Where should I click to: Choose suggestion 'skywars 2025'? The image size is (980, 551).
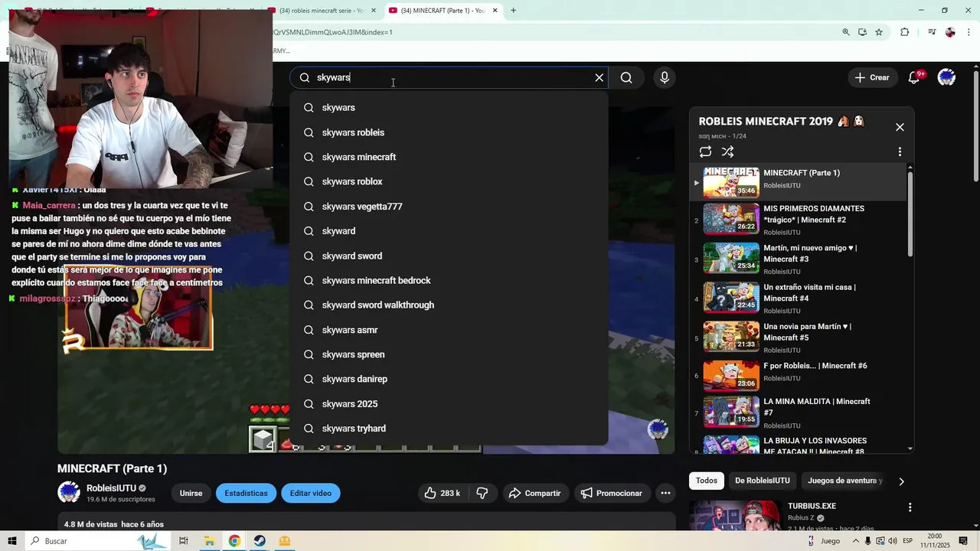pos(449,404)
